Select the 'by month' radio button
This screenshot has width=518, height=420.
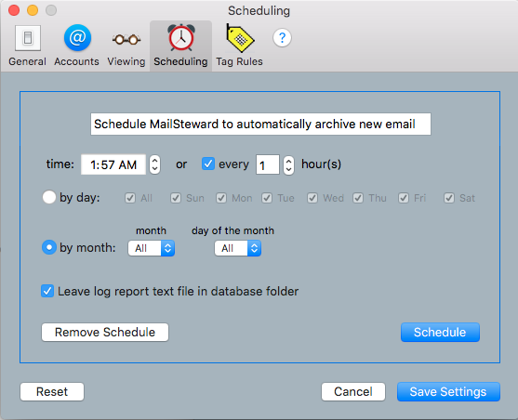(49, 247)
